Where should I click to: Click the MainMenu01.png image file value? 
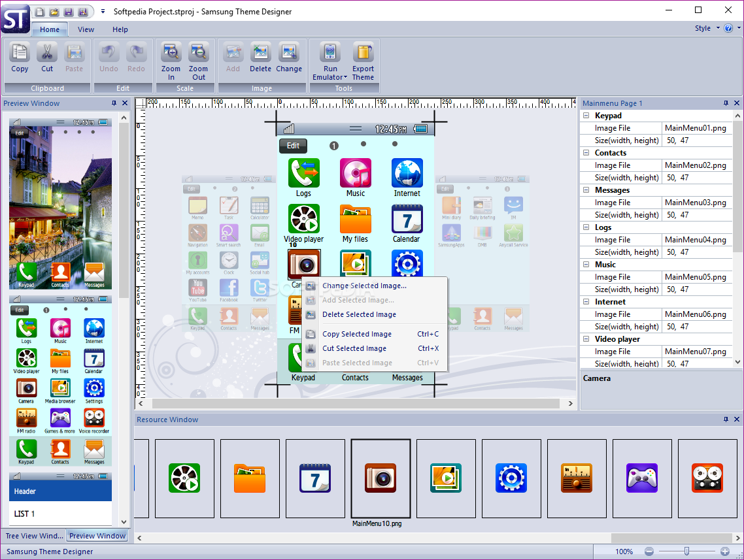tap(696, 128)
